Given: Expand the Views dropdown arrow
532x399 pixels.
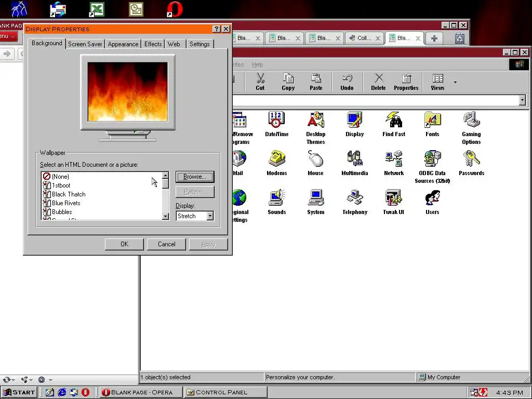Looking at the screenshot, I should [455, 82].
